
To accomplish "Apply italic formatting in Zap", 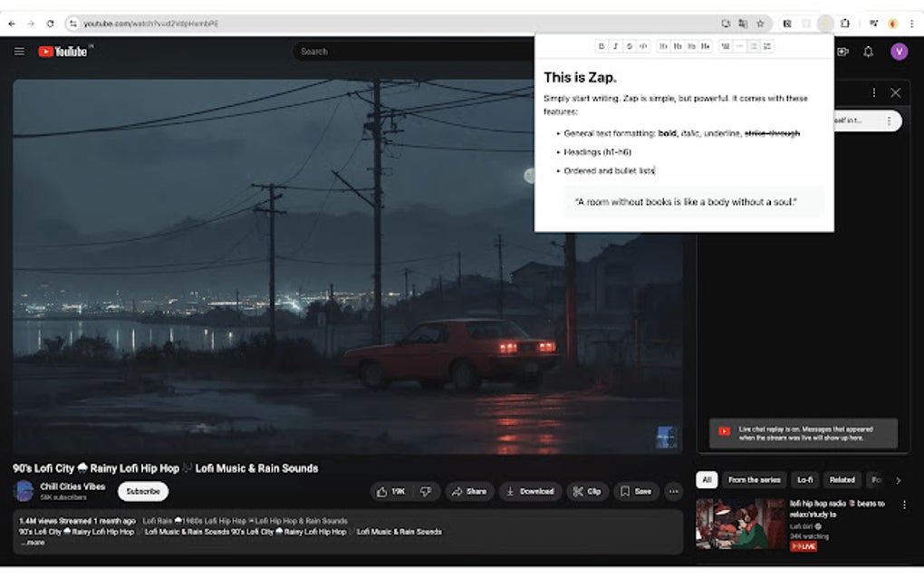I will (x=615, y=46).
